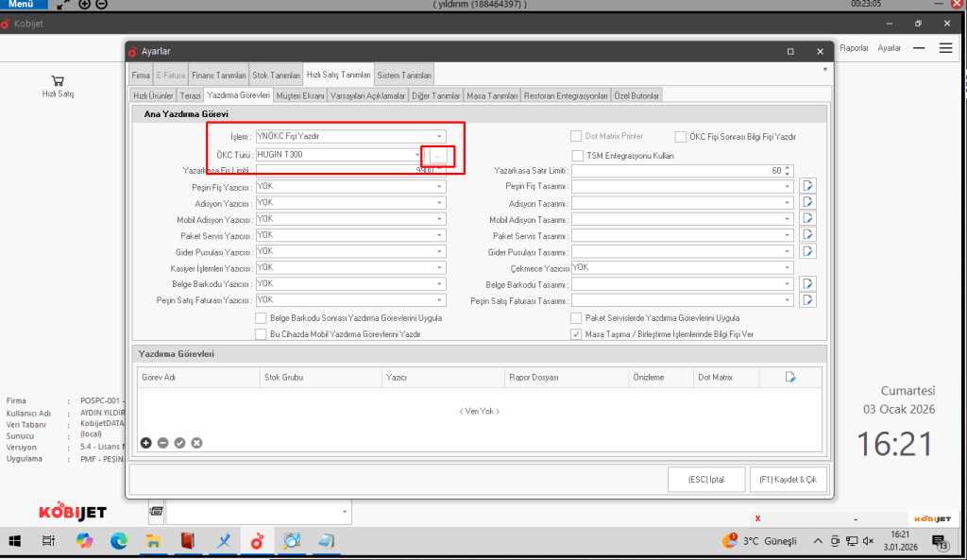Click the edit icon beside Belge Barkodu Tasarımı
The height and width of the screenshot is (560, 967).
coord(807,283)
